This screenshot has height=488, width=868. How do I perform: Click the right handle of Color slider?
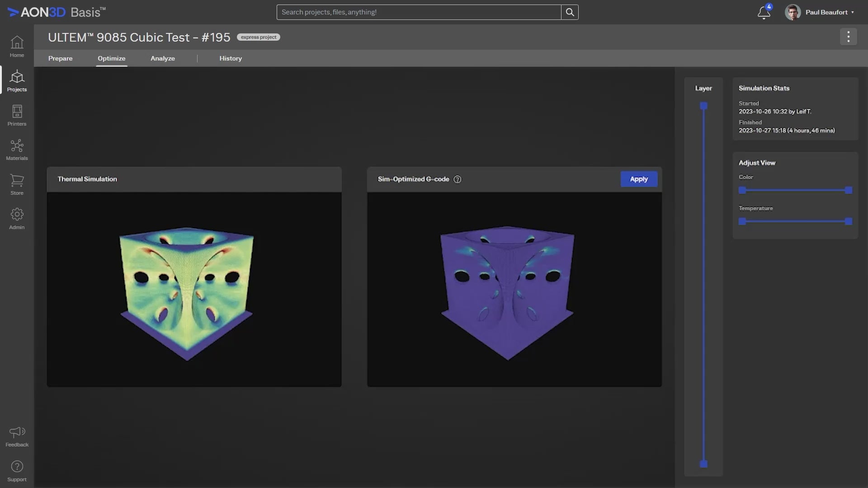pyautogui.click(x=849, y=190)
